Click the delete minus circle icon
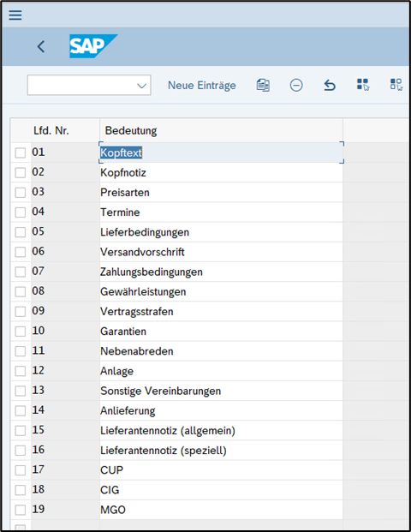This screenshot has height=532, width=411. pos(296,85)
